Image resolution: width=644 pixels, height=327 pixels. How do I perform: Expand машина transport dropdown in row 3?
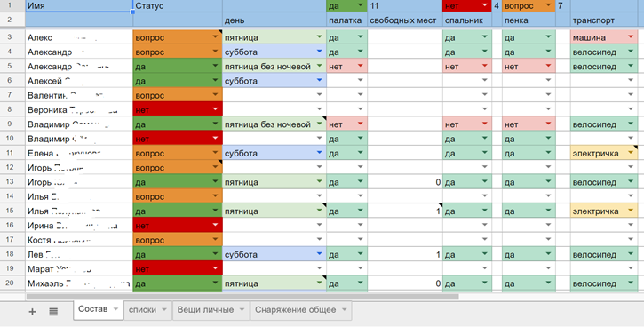click(x=631, y=37)
